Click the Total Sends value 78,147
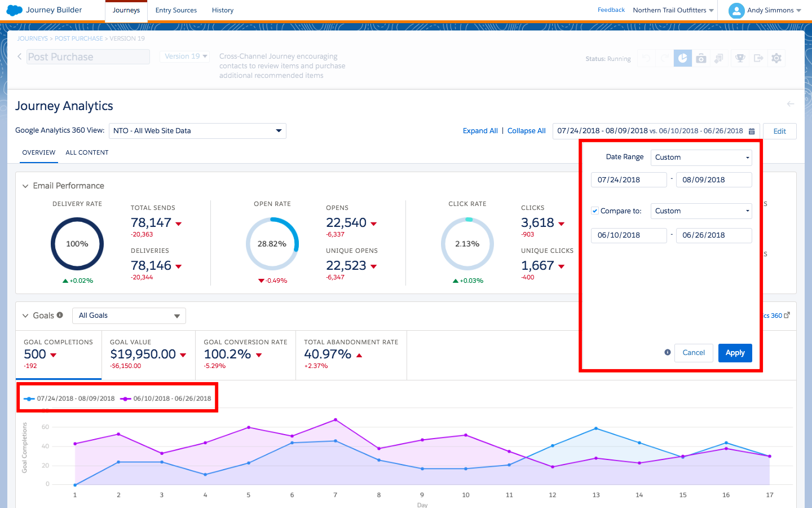 [x=151, y=222]
